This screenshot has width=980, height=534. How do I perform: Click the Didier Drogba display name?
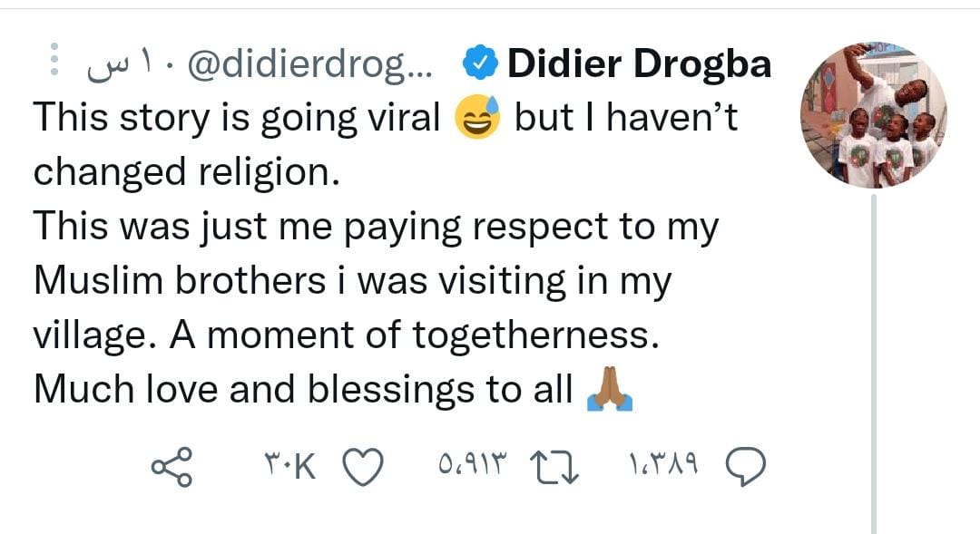640,63
